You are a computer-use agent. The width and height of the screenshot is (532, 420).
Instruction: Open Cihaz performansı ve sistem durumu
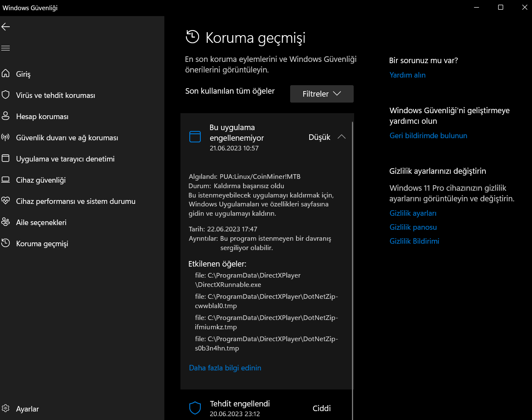pos(76,201)
